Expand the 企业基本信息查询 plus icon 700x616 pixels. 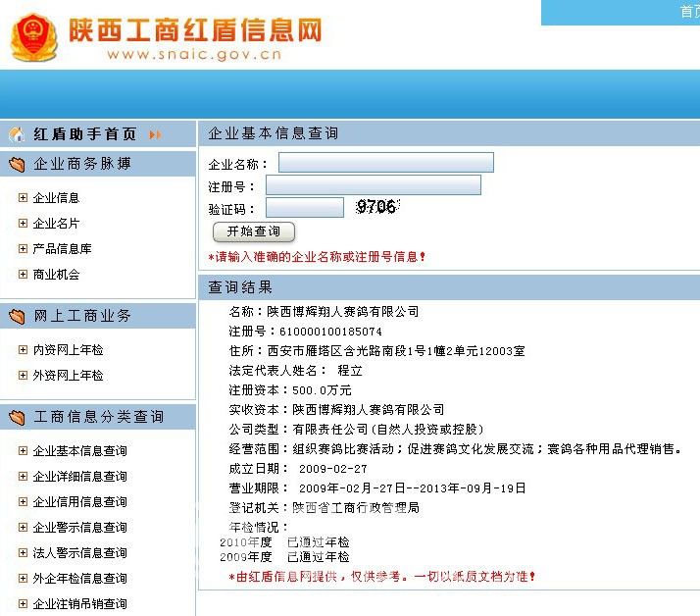[x=23, y=451]
